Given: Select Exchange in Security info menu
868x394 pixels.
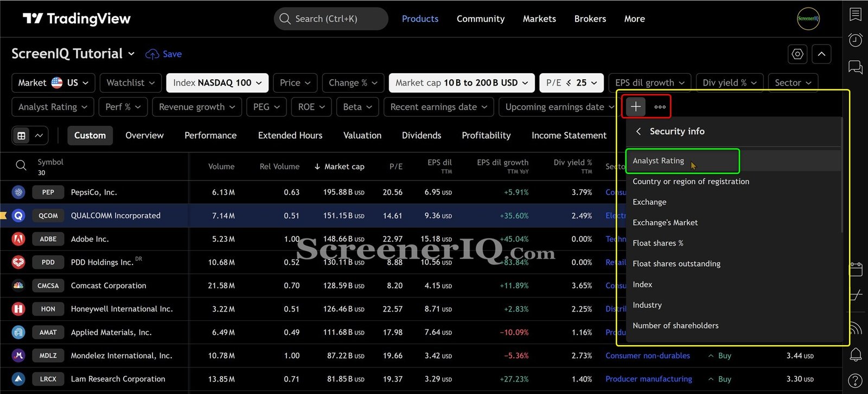Looking at the screenshot, I should [x=733, y=202].
